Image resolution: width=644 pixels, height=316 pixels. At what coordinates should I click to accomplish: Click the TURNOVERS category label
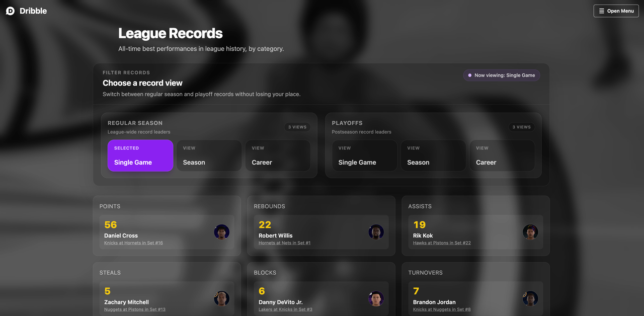tap(426, 273)
